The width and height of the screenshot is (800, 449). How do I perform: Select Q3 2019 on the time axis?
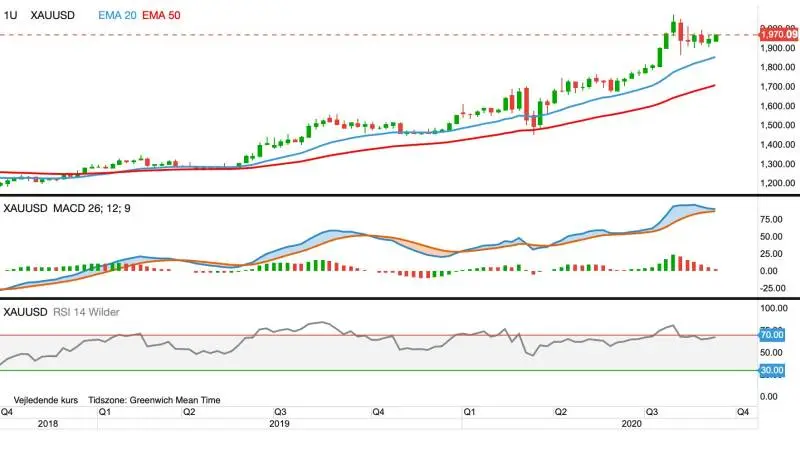point(280,412)
